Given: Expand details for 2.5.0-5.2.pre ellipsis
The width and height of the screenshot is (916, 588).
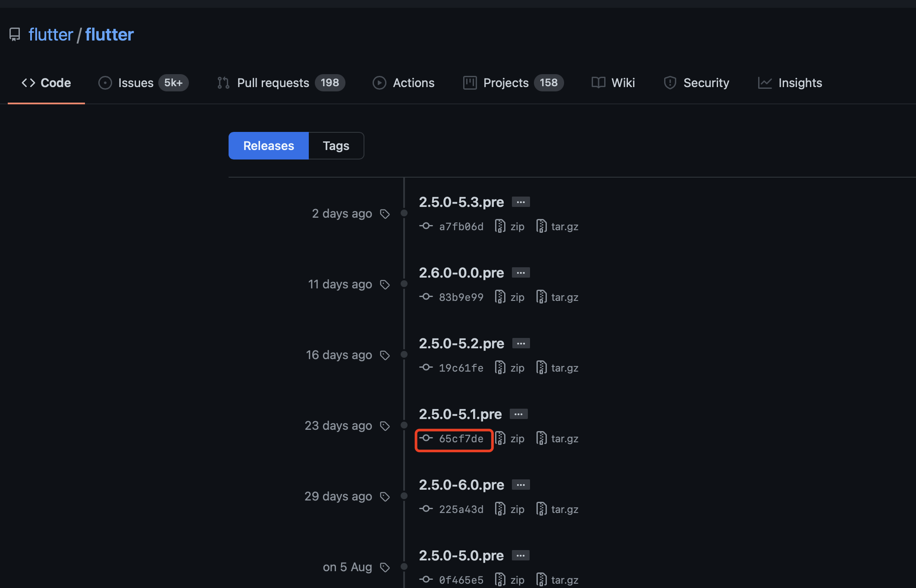Looking at the screenshot, I should (521, 343).
